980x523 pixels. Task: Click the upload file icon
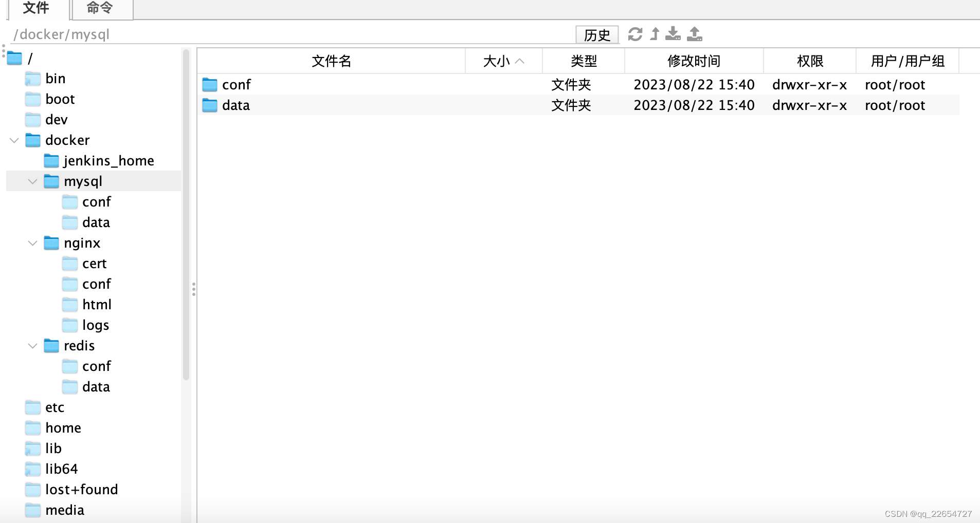[695, 34]
